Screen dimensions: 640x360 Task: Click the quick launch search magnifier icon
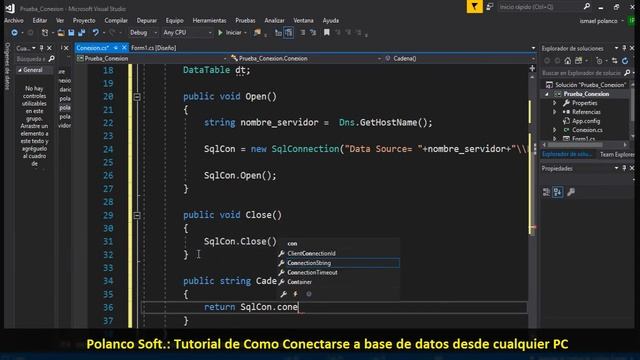point(587,7)
